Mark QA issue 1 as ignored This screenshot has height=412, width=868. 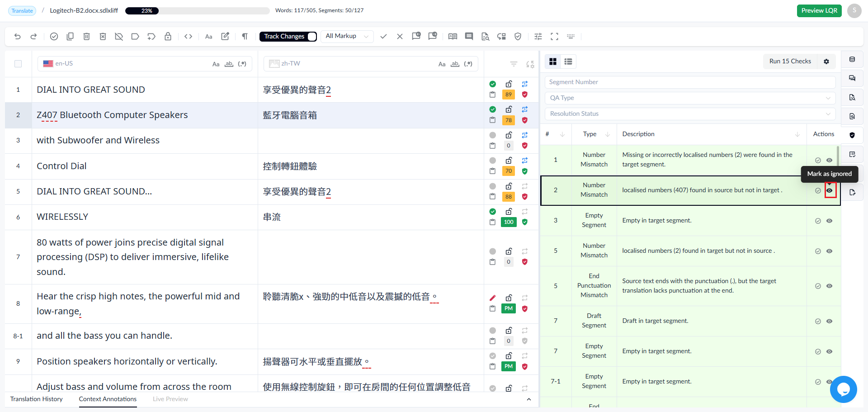(829, 160)
